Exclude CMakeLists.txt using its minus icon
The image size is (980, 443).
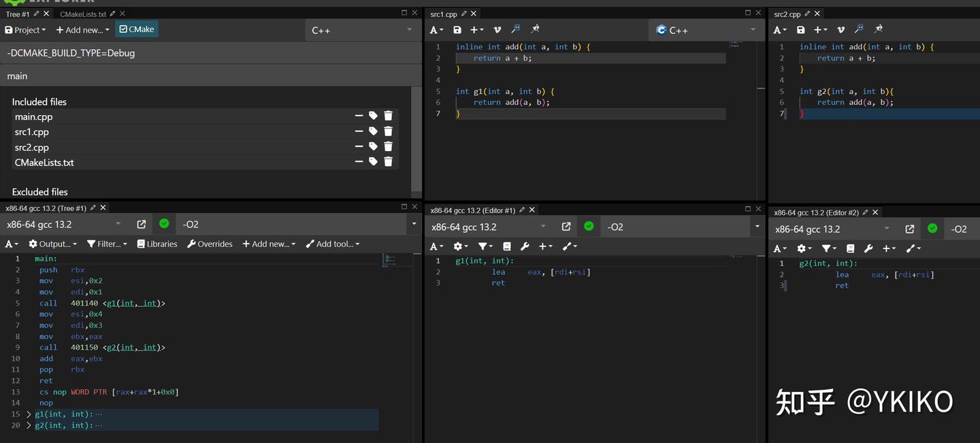tap(359, 162)
